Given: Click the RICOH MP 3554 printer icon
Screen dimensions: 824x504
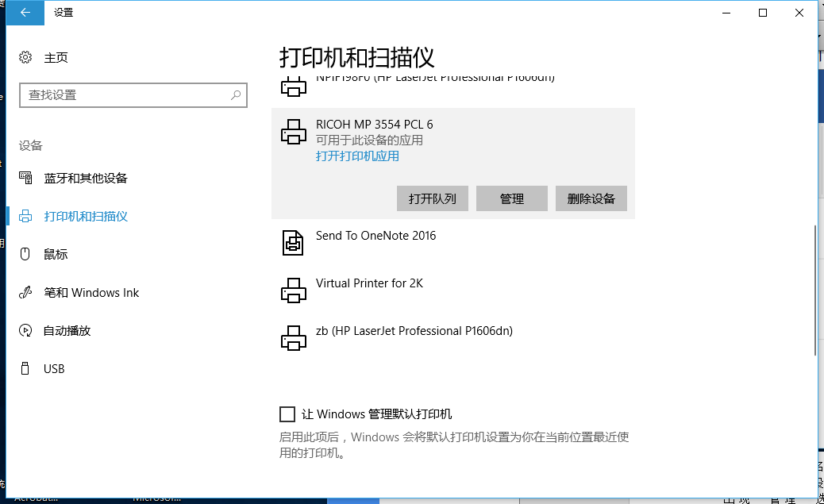Looking at the screenshot, I should point(293,132).
